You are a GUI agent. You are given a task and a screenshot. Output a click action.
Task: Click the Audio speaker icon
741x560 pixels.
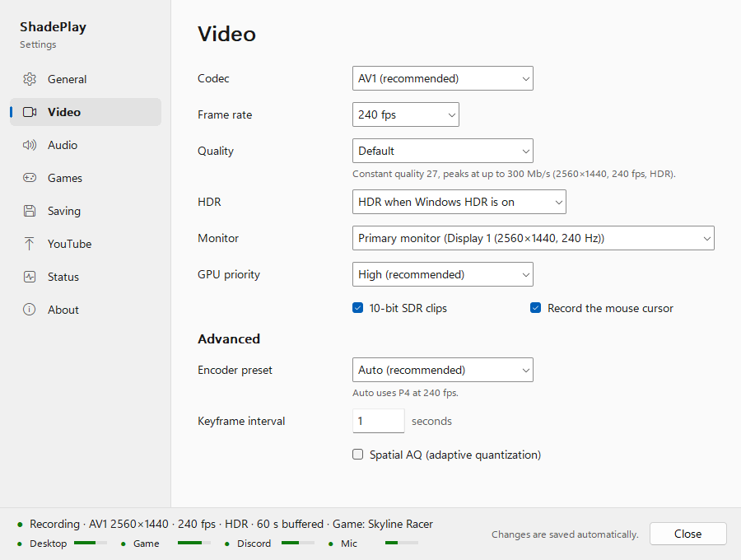coord(30,145)
